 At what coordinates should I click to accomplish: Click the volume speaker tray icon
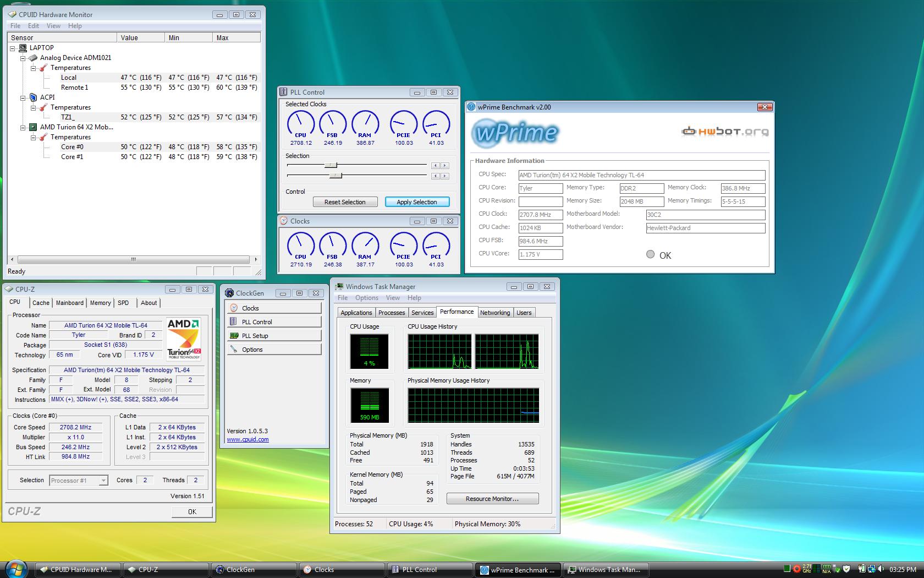tap(881, 569)
